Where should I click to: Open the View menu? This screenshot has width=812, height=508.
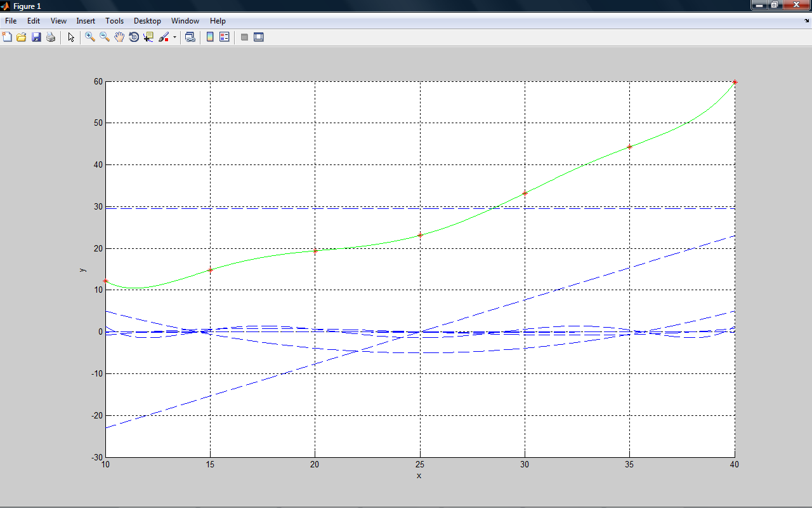pyautogui.click(x=58, y=21)
